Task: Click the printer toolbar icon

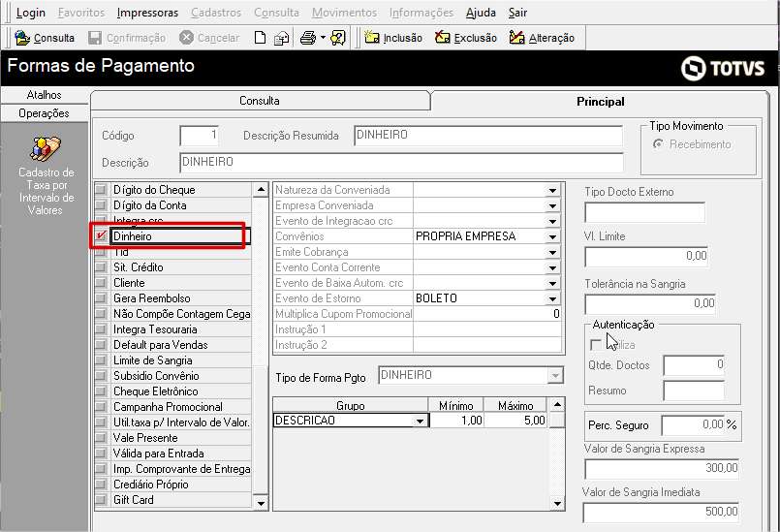Action: click(x=308, y=38)
